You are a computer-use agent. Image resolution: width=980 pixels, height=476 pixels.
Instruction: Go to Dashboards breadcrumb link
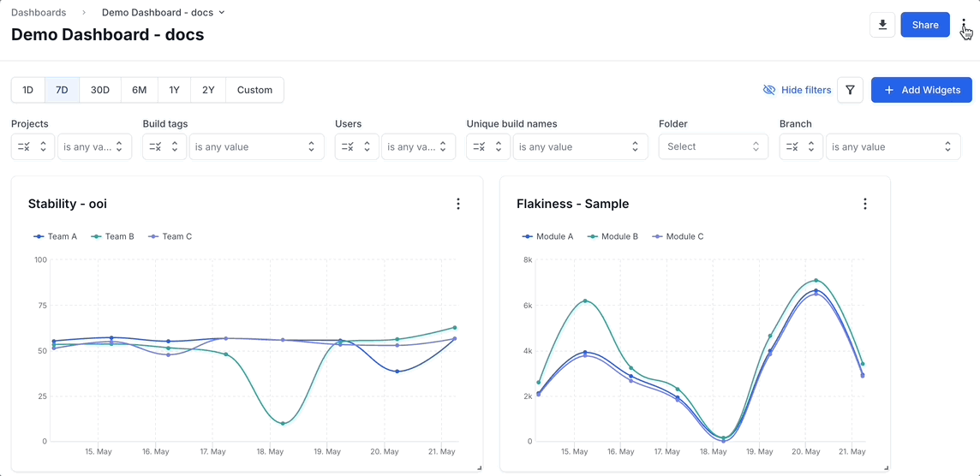(39, 13)
